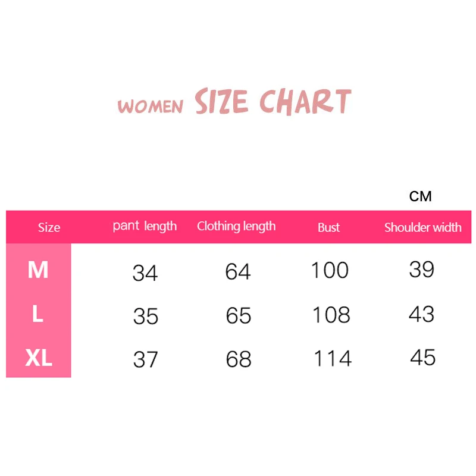
Task: Click the L size row label
Action: [x=37, y=314]
